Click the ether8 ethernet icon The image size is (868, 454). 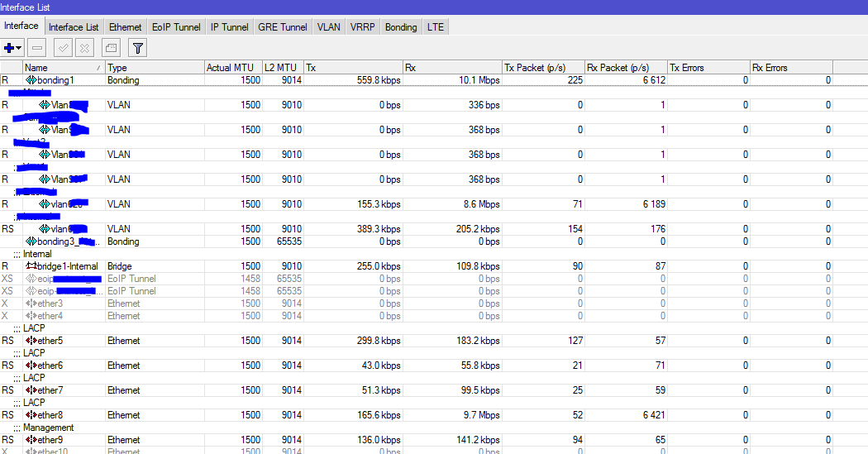pyautogui.click(x=31, y=415)
